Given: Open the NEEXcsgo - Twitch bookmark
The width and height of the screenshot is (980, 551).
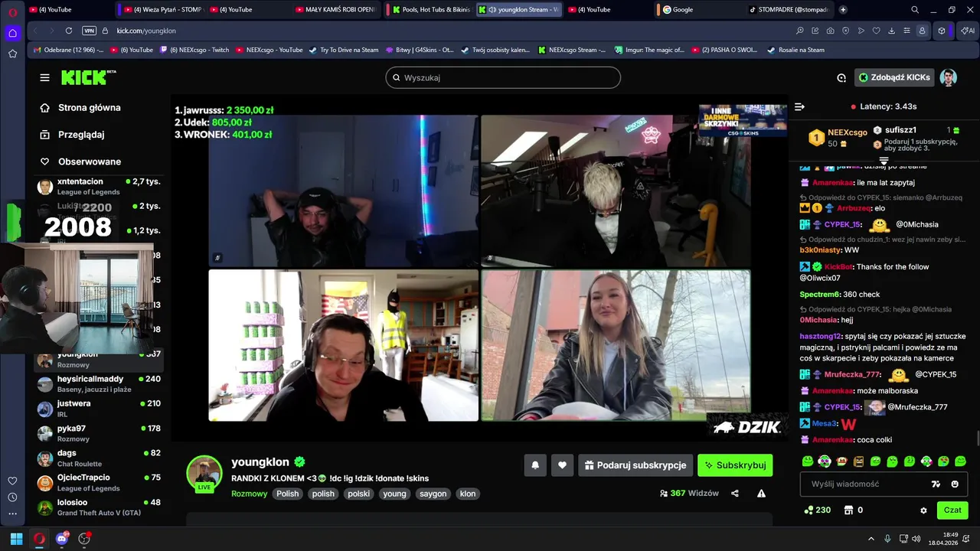Looking at the screenshot, I should 194,50.
